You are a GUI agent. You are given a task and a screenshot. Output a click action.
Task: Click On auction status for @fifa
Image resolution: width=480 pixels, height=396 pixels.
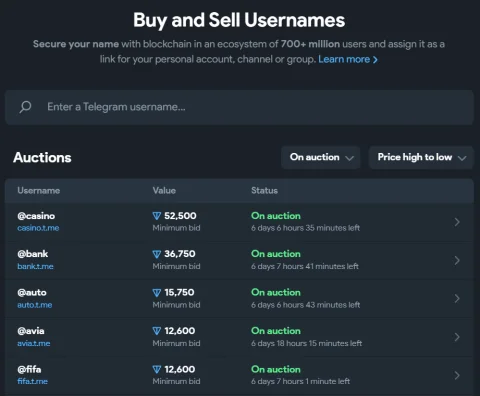276,369
